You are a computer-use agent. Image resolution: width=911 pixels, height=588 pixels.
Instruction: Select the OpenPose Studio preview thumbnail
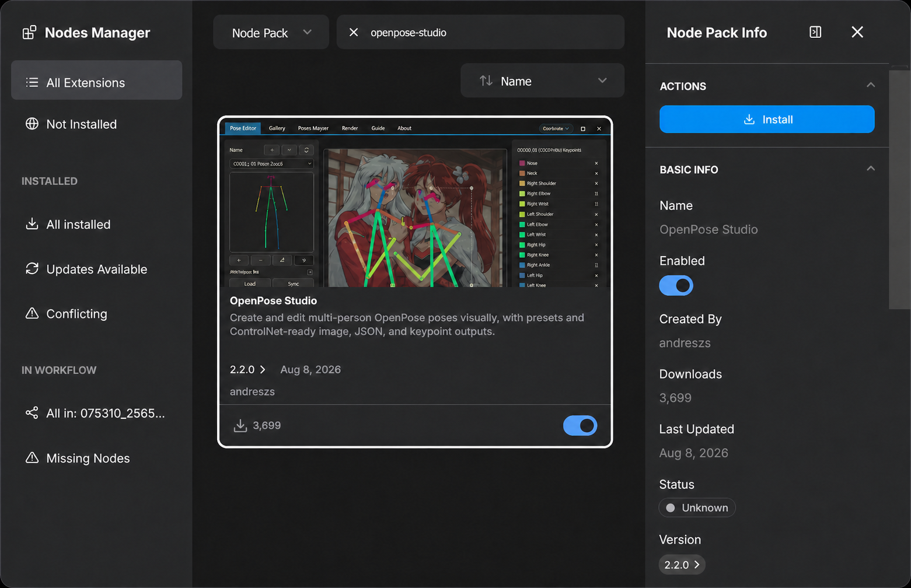(x=415, y=203)
